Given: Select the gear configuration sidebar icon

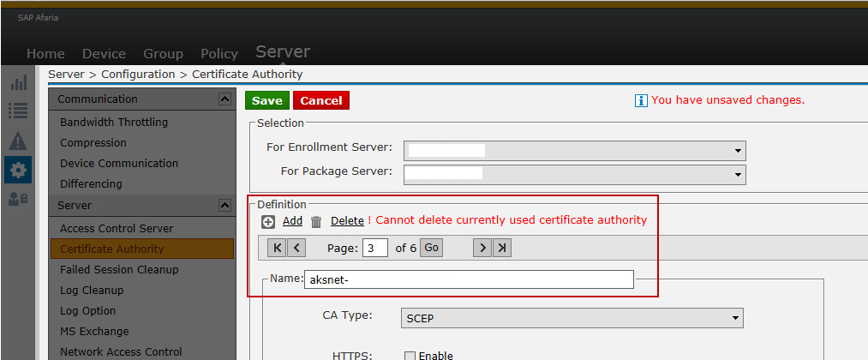Looking at the screenshot, I should [18, 170].
